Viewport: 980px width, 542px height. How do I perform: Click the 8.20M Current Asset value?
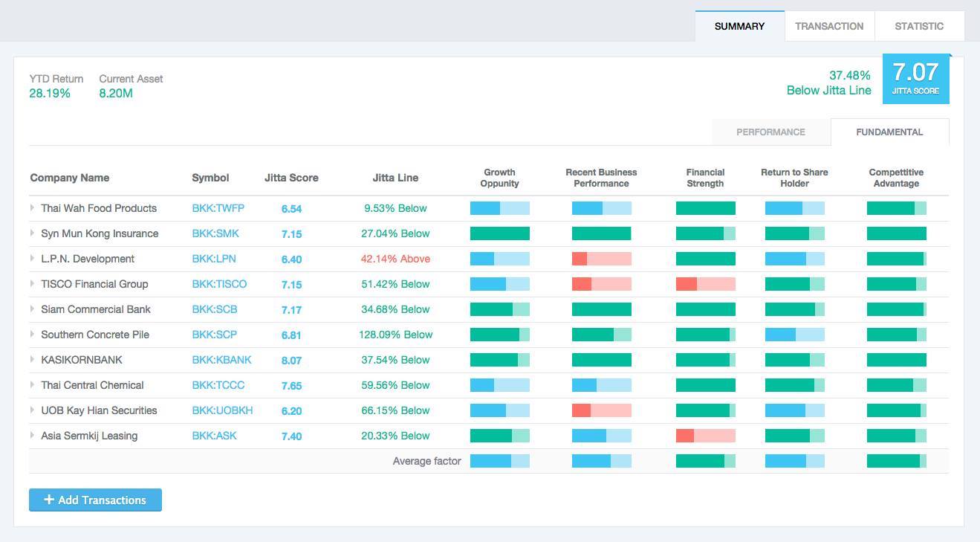pyautogui.click(x=116, y=93)
